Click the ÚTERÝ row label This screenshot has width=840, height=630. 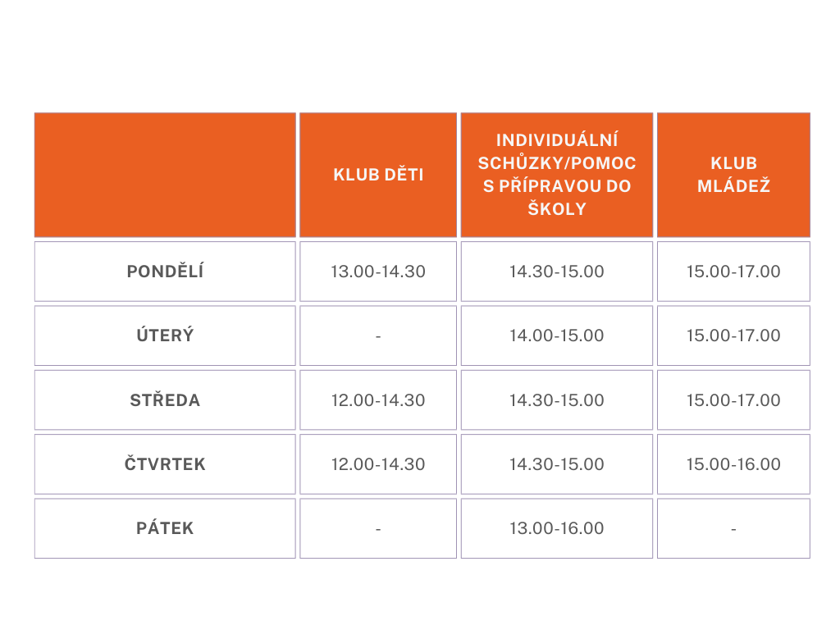[165, 336]
